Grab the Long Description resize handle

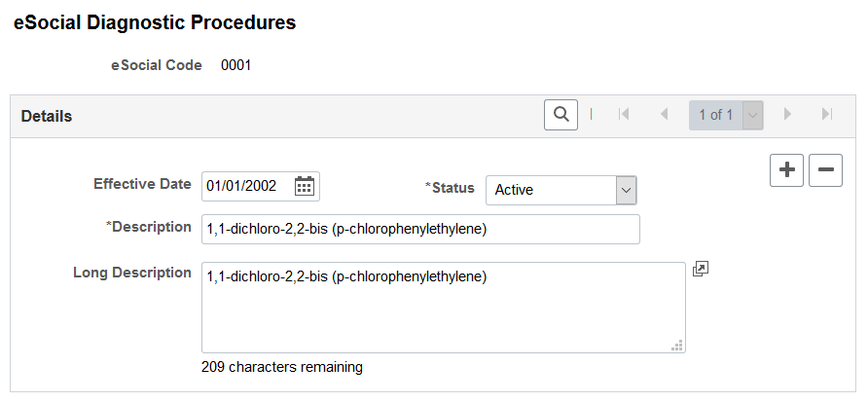[x=677, y=346]
